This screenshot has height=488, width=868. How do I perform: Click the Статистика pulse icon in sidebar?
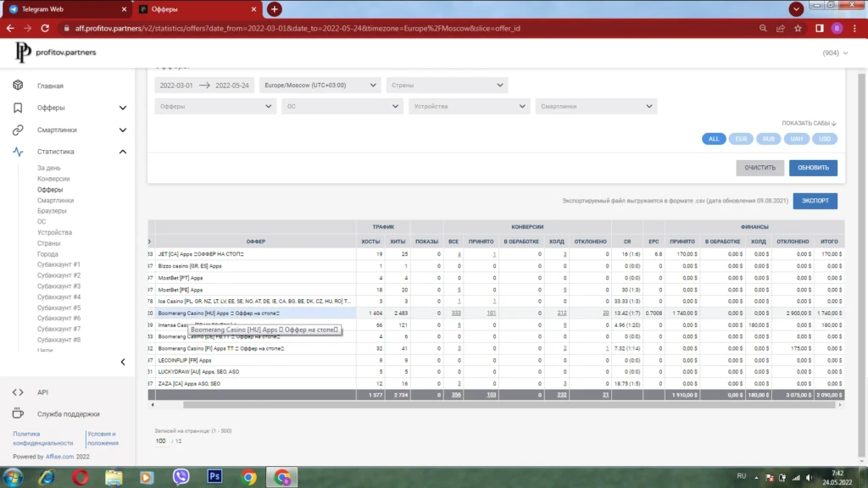[18, 152]
